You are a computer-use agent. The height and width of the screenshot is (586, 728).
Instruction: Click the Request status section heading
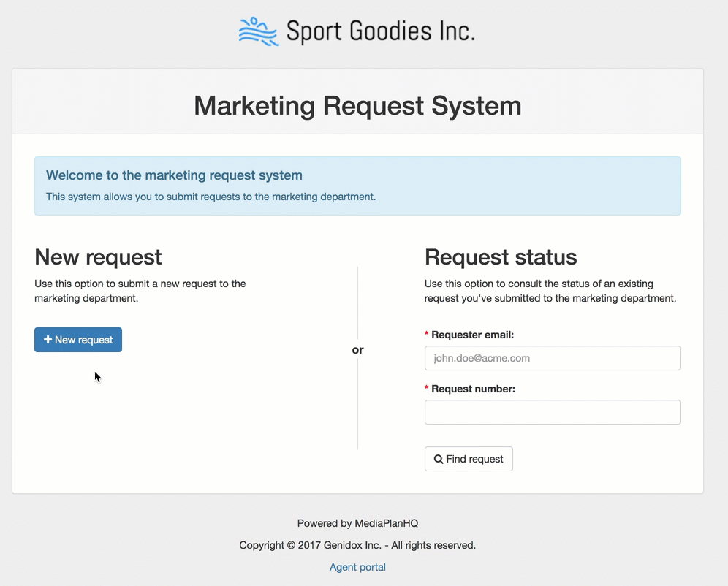coord(501,257)
